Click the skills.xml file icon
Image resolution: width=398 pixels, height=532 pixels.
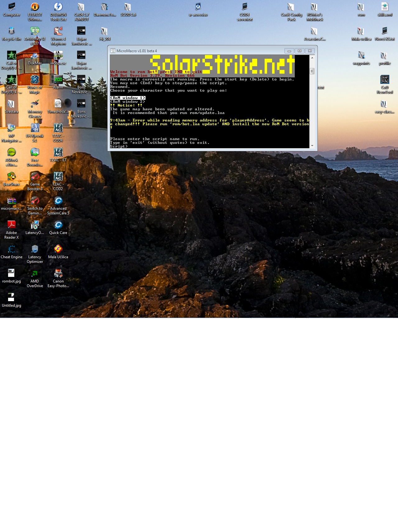[x=385, y=7]
